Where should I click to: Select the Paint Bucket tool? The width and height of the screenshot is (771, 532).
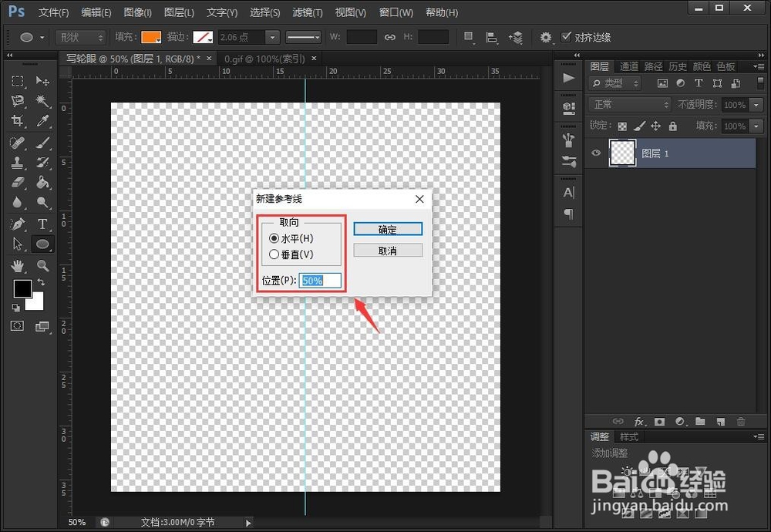click(42, 183)
